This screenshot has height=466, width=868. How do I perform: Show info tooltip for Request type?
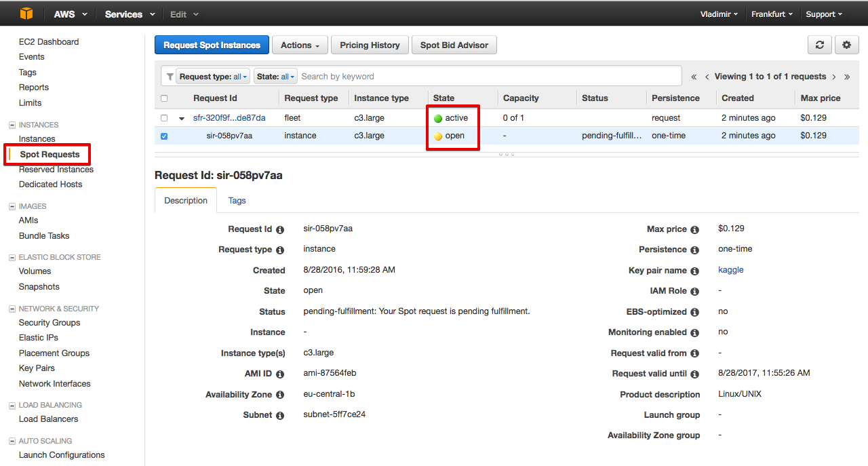[x=280, y=250]
